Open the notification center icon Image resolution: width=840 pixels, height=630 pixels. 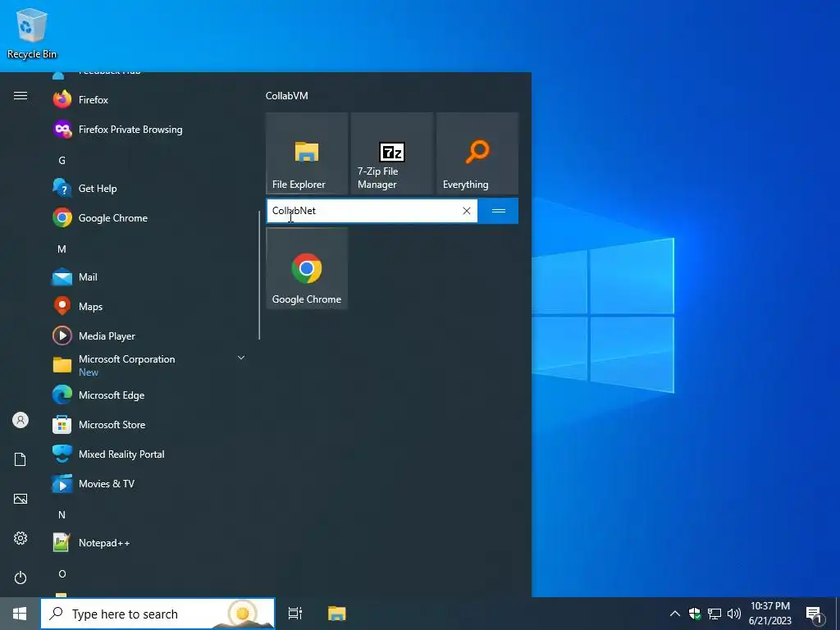815,614
